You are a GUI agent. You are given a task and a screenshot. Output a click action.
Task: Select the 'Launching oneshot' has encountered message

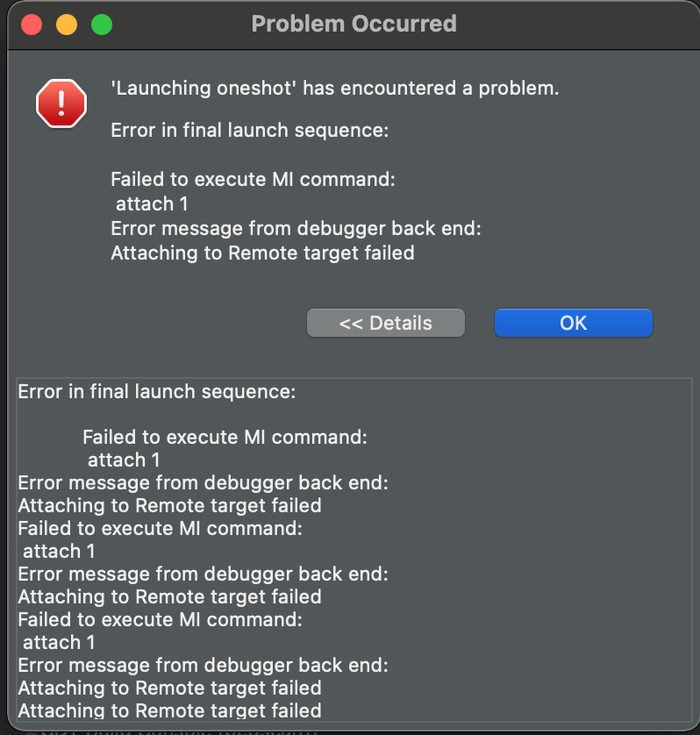tap(335, 88)
